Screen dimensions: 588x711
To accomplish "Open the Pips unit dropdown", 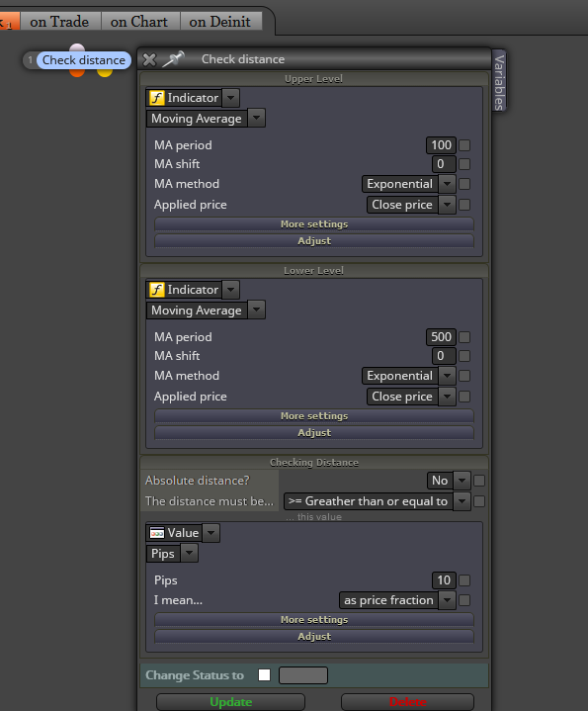I will point(190,553).
